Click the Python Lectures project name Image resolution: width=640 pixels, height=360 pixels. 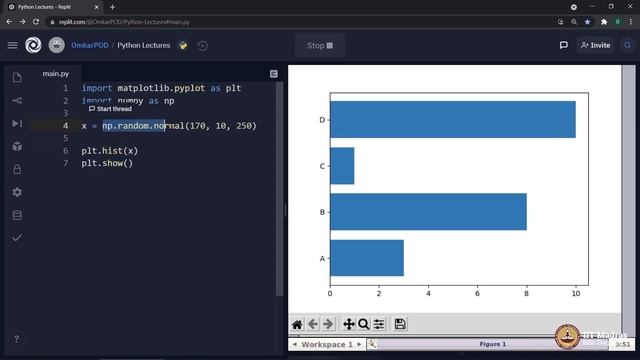click(x=144, y=45)
